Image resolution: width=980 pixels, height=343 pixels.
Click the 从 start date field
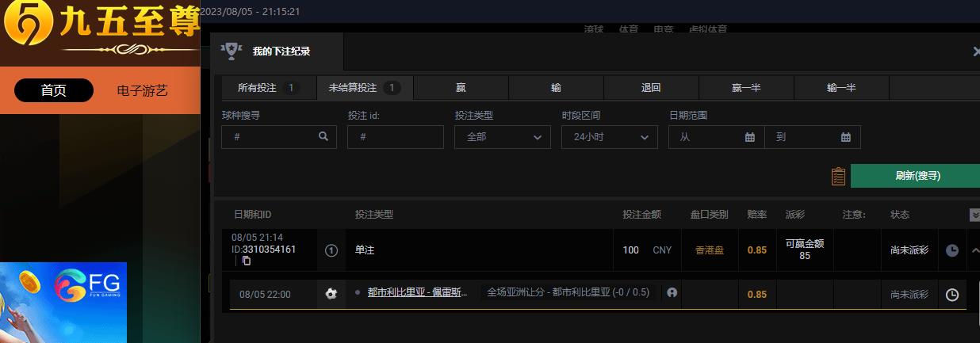[717, 137]
